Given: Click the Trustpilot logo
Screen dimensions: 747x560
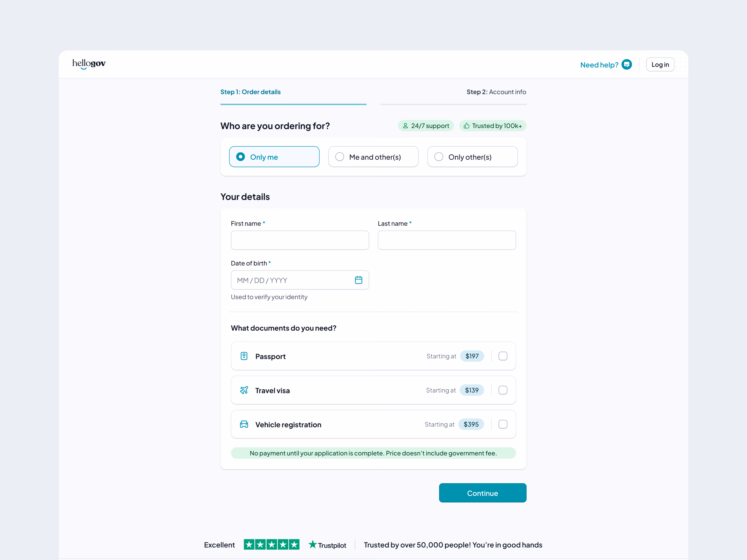Looking at the screenshot, I should click(x=327, y=545).
